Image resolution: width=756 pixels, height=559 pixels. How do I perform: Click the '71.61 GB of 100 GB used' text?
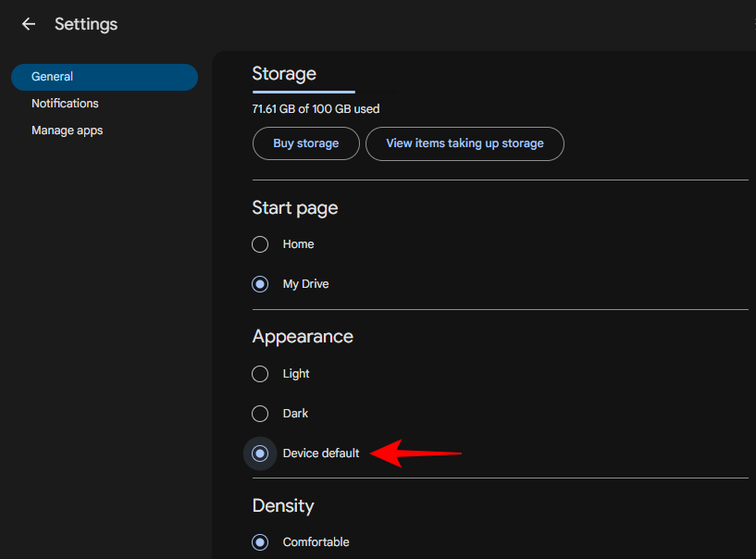pyautogui.click(x=316, y=109)
